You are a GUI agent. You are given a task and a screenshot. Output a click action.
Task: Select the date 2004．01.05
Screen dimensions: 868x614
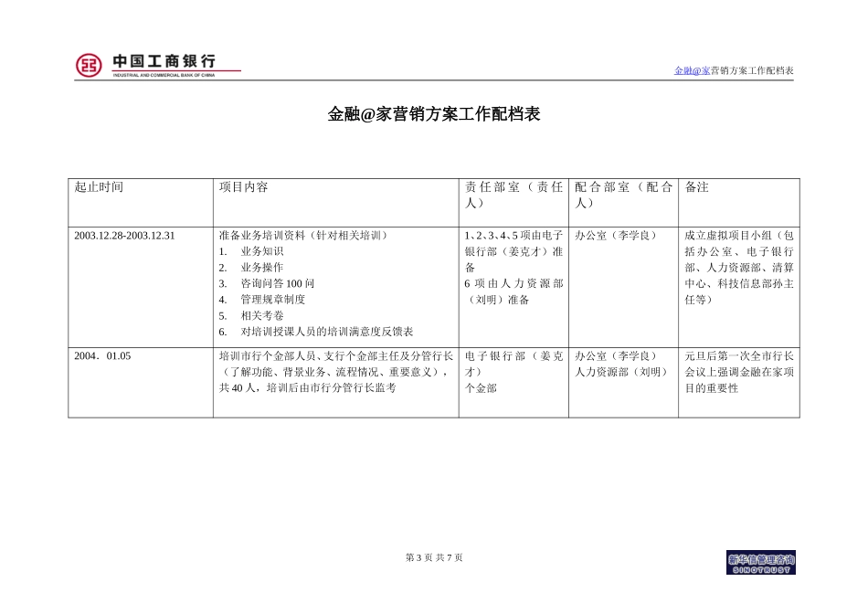(102, 356)
